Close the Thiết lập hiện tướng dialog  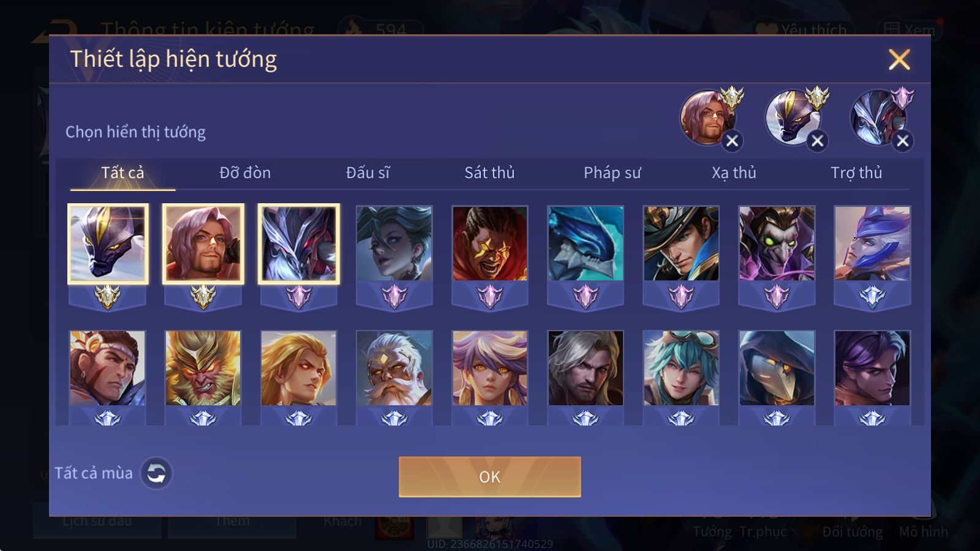(899, 59)
